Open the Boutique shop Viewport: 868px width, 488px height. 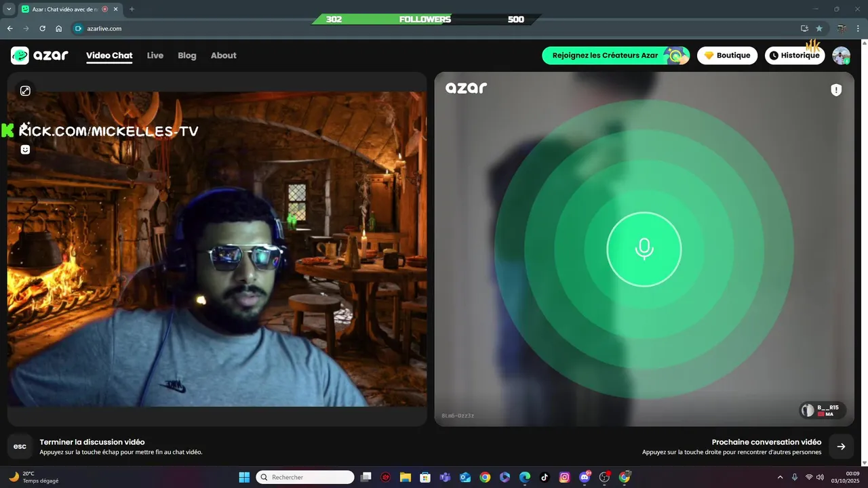[x=727, y=56]
